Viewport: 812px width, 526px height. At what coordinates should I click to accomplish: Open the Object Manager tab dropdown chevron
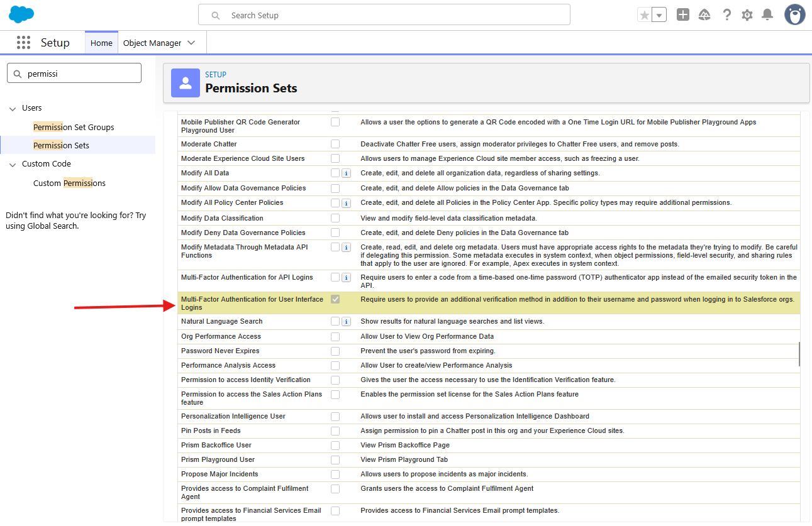[x=192, y=43]
